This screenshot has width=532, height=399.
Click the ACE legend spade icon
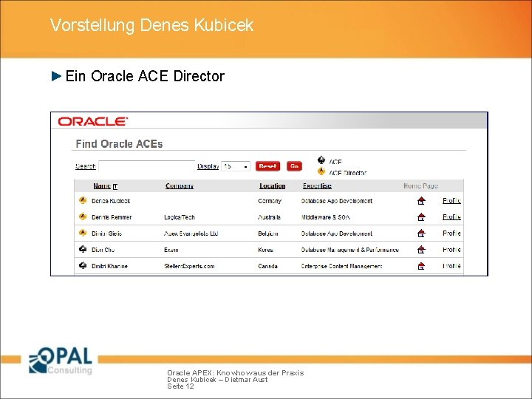click(x=321, y=160)
